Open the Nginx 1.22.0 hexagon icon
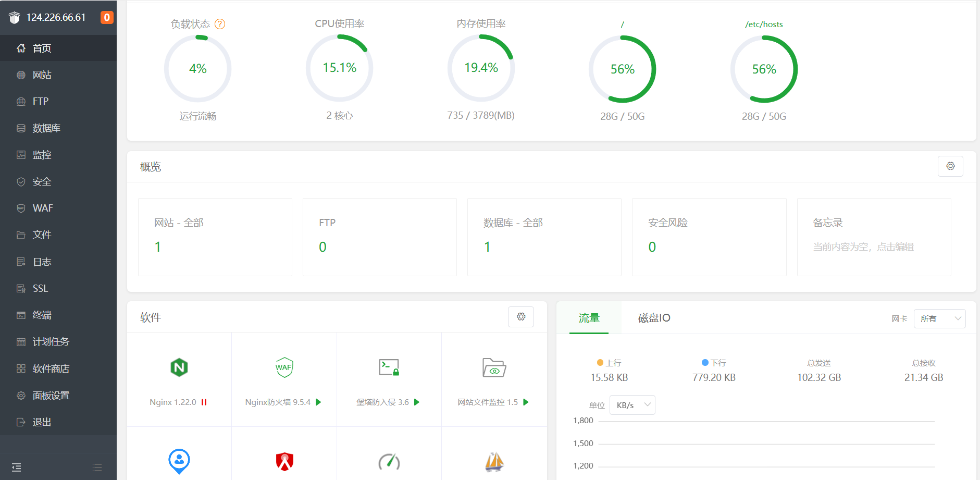Image resolution: width=980 pixels, height=480 pixels. tap(179, 367)
